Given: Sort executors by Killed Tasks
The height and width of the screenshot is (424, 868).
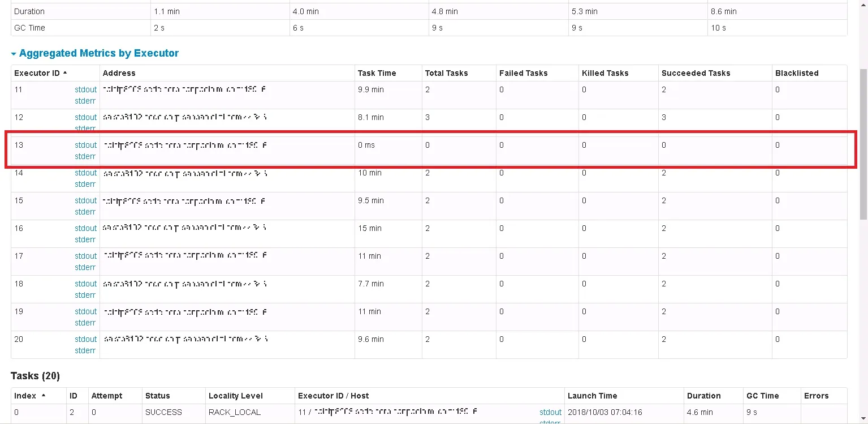Looking at the screenshot, I should (605, 73).
